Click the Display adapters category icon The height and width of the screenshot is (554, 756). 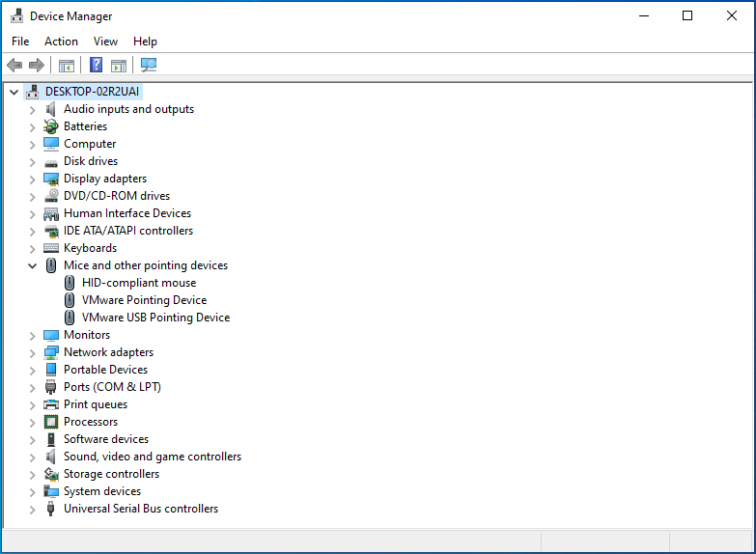(x=50, y=179)
